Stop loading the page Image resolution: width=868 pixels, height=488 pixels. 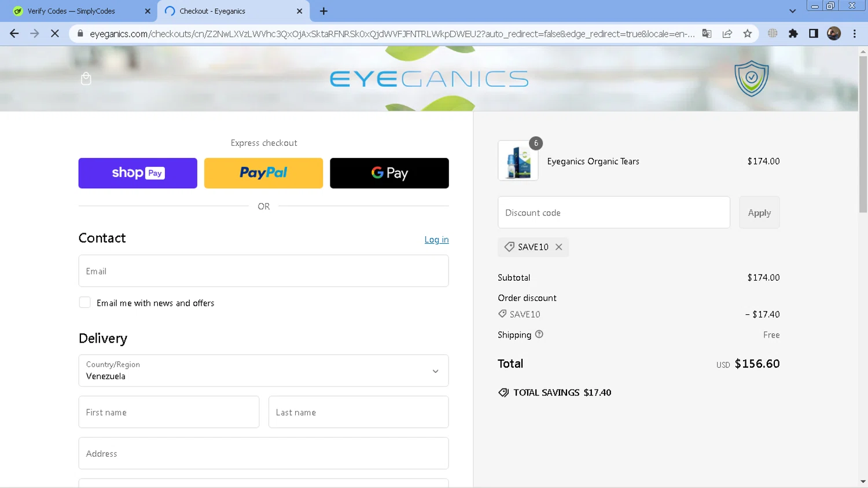pos(55,34)
